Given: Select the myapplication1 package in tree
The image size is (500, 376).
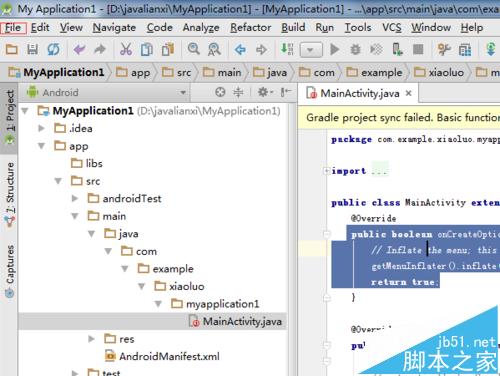Looking at the screenshot, I should (x=215, y=304).
